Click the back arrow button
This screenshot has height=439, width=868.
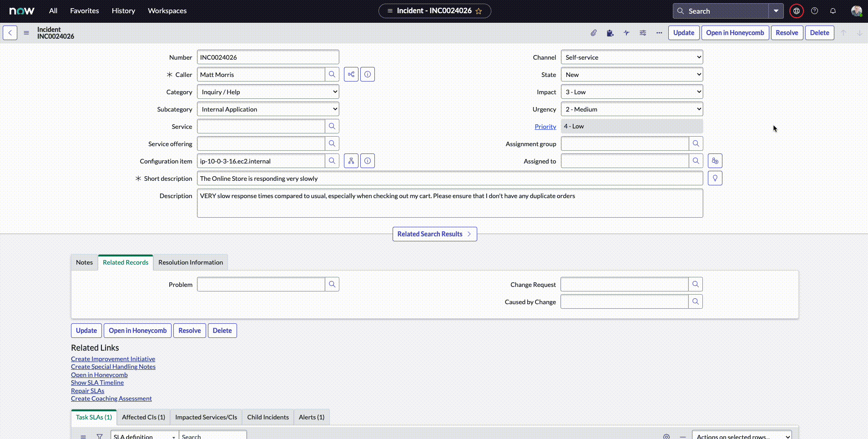(10, 33)
